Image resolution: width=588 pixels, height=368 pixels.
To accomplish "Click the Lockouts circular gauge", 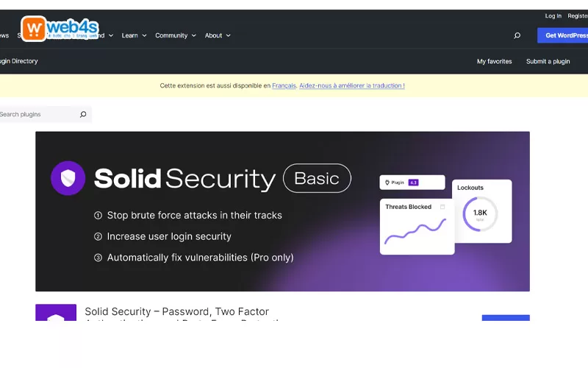I will click(479, 214).
